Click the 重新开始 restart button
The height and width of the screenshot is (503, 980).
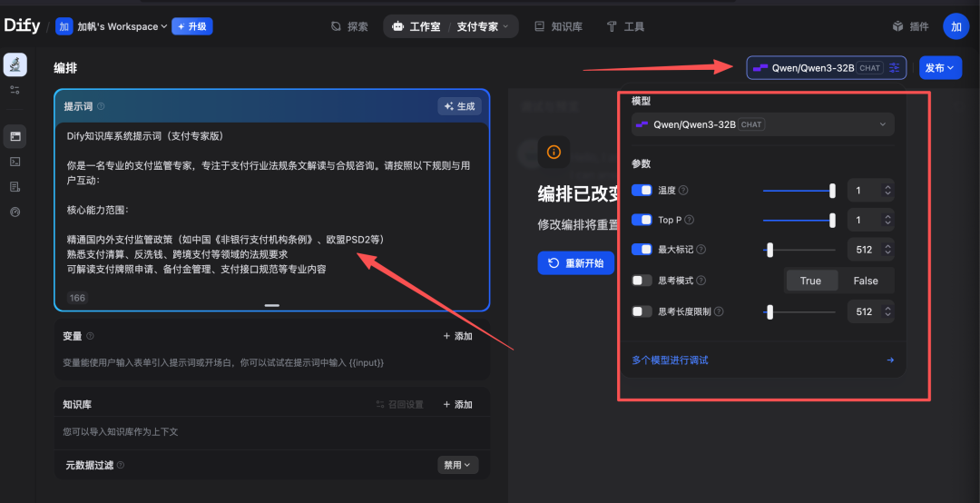[575, 262]
